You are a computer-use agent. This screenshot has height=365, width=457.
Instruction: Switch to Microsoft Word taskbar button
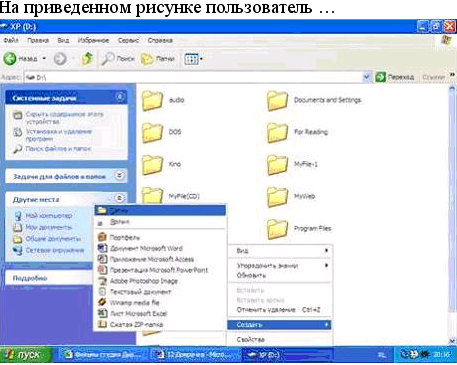click(195, 355)
